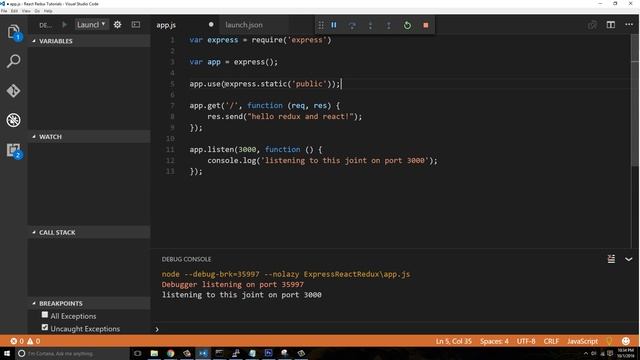Image resolution: width=640 pixels, height=360 pixels.
Task: Disable the Uncaught Exceptions breakpoint
Action: point(45,327)
